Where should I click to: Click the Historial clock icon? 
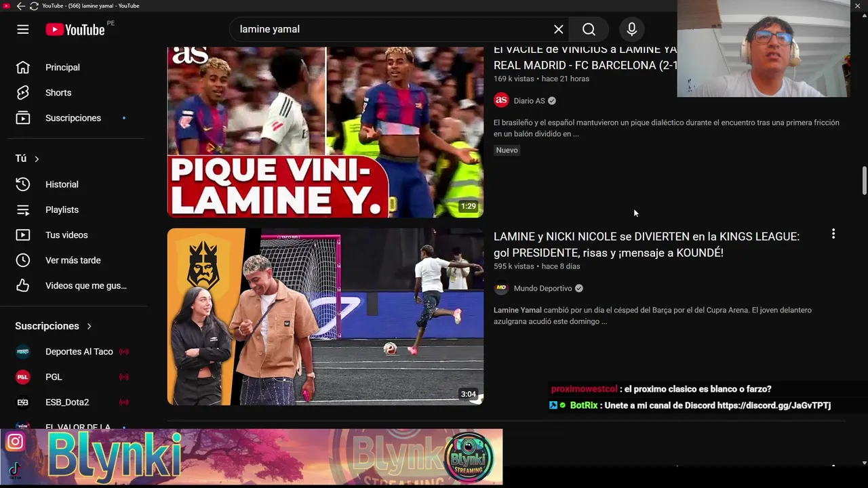click(x=23, y=184)
